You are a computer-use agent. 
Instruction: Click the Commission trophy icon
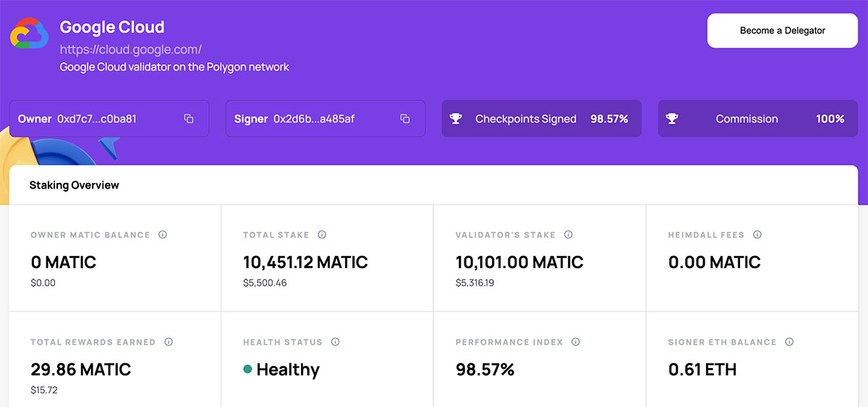coord(672,119)
